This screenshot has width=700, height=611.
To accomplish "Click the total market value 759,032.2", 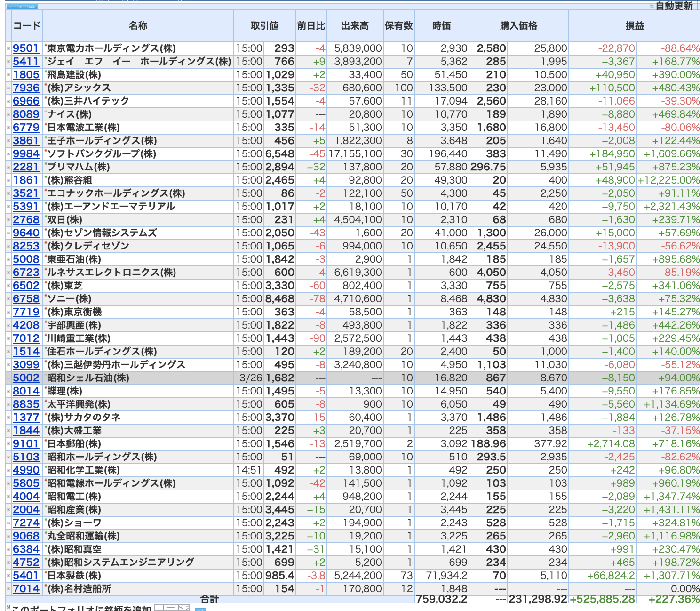I will tap(441, 599).
